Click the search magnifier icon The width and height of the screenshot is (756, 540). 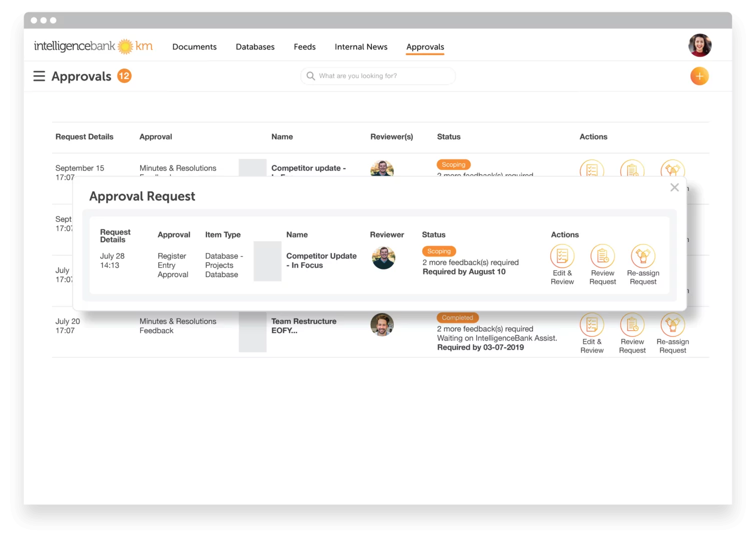(311, 76)
